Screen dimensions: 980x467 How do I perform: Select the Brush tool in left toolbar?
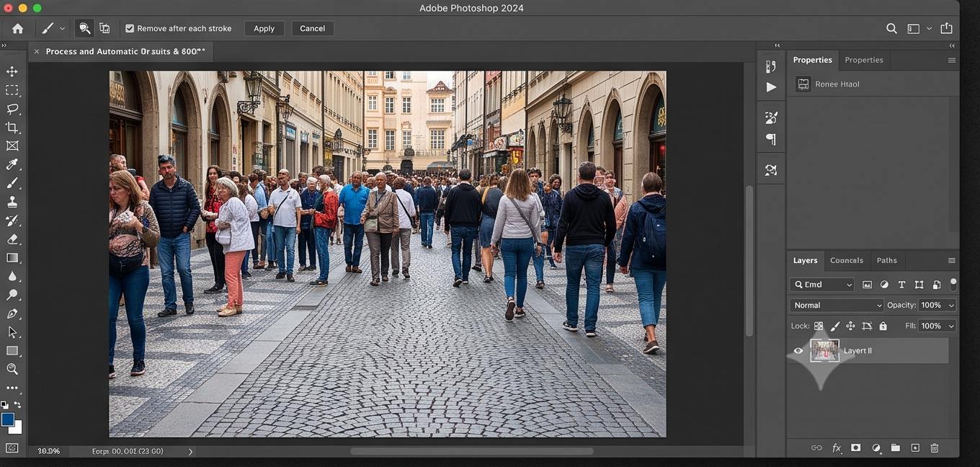(x=12, y=183)
